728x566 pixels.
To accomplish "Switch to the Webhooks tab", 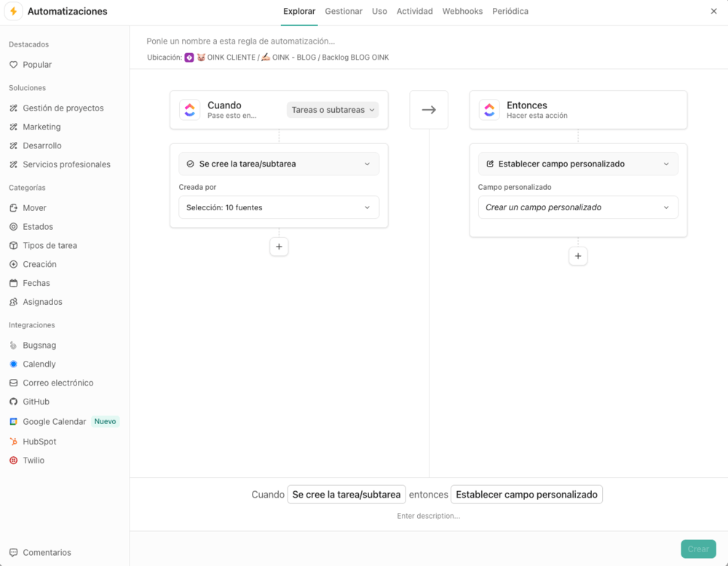I will coord(462,11).
